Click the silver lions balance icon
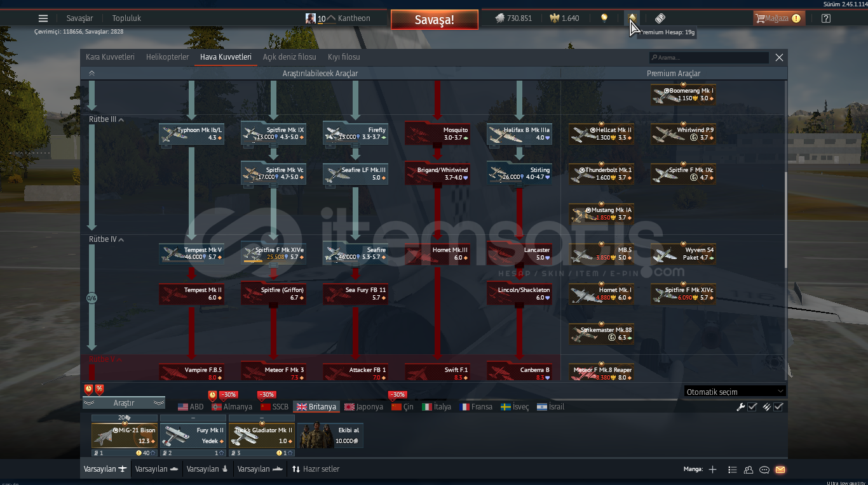 pyautogui.click(x=499, y=18)
